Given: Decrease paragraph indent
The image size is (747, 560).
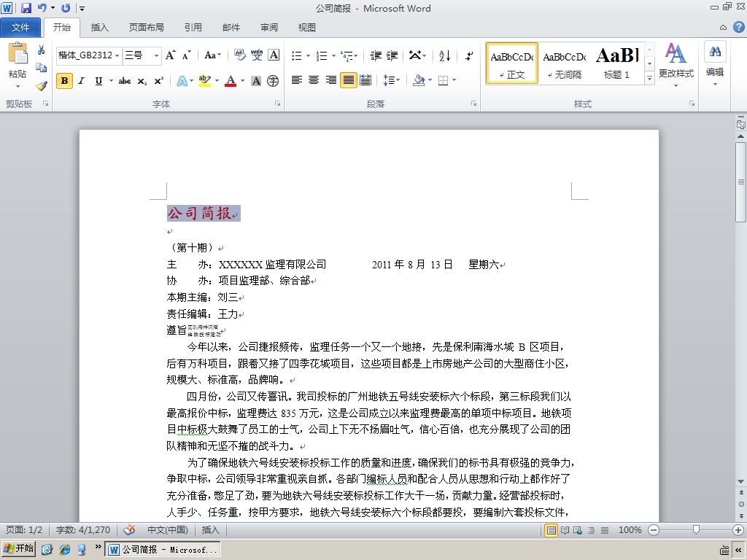Looking at the screenshot, I should point(376,55).
